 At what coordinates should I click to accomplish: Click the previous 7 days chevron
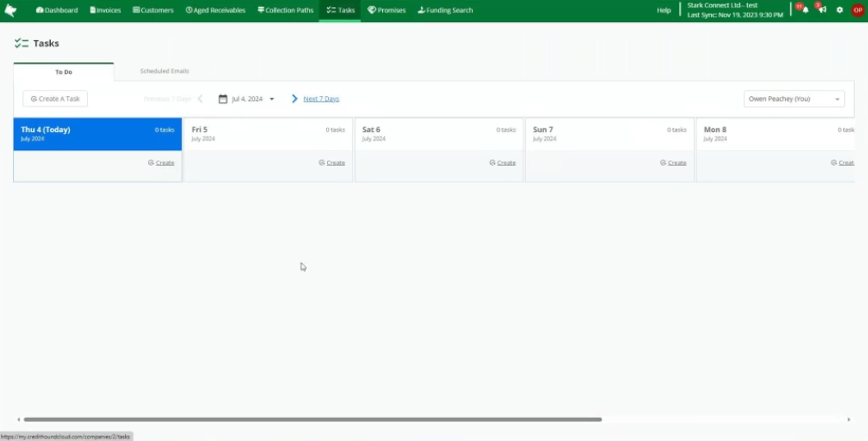coord(201,99)
